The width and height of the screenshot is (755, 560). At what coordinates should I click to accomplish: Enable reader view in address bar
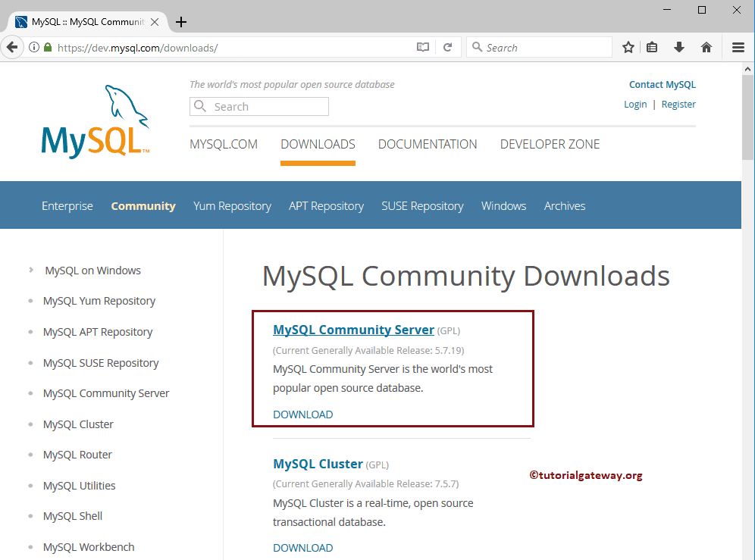423,47
